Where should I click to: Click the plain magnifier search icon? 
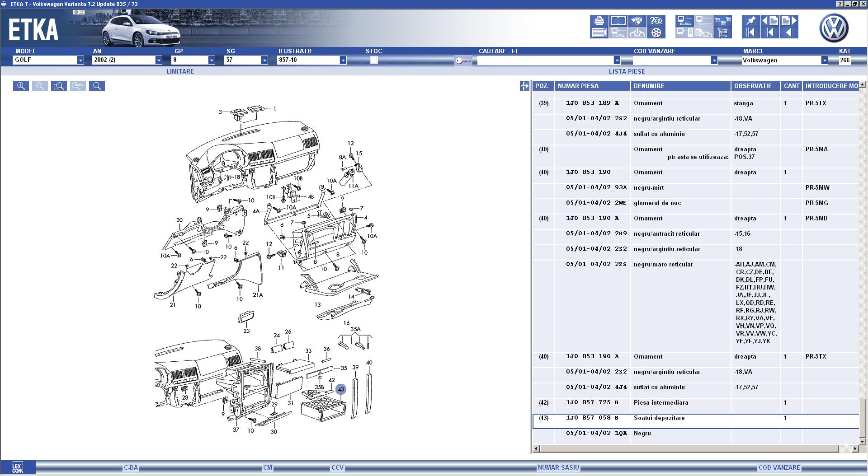(x=97, y=86)
